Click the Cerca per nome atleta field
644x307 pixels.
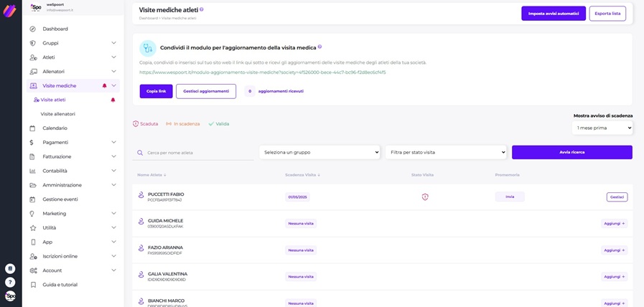(197, 153)
